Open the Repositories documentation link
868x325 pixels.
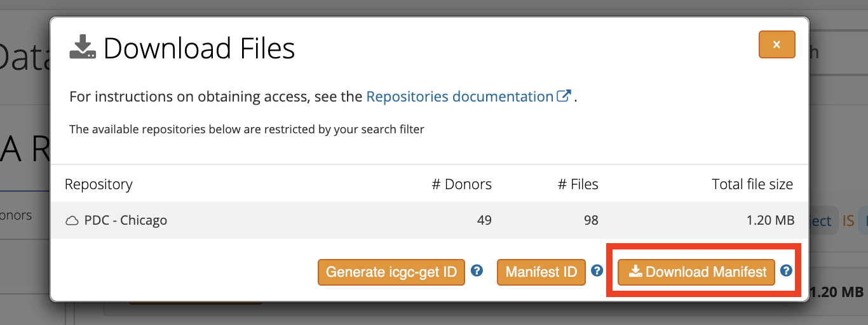click(x=459, y=96)
